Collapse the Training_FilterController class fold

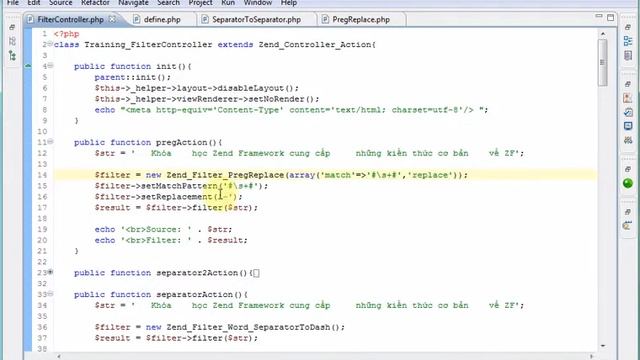[x=50, y=43]
